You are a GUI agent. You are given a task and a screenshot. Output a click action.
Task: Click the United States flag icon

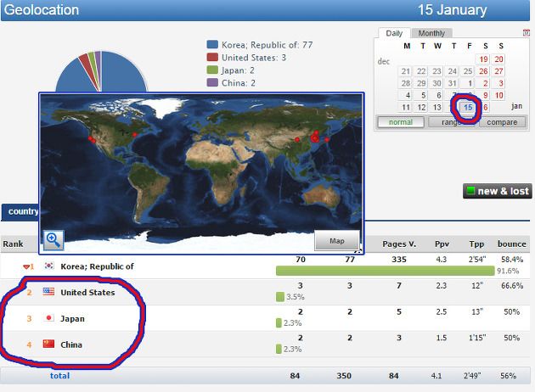(48, 291)
